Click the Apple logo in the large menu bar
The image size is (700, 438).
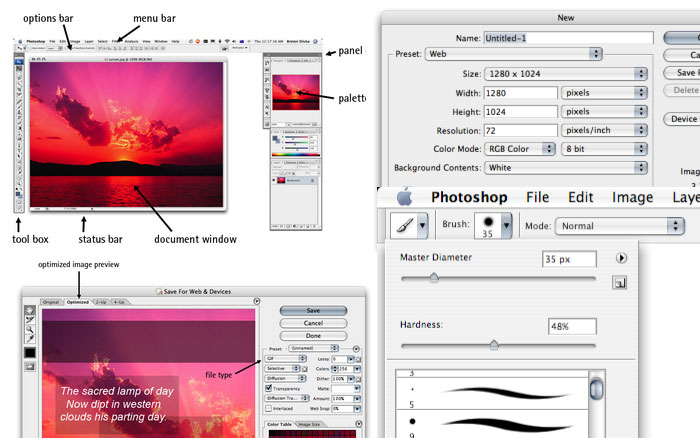[x=404, y=197]
